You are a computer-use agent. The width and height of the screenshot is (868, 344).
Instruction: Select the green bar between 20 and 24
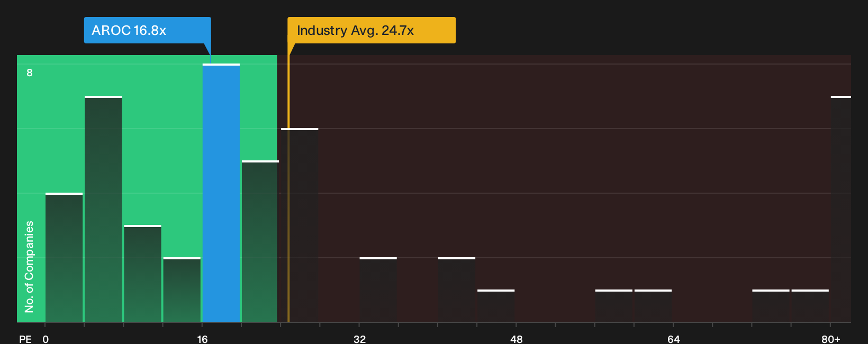click(260, 241)
